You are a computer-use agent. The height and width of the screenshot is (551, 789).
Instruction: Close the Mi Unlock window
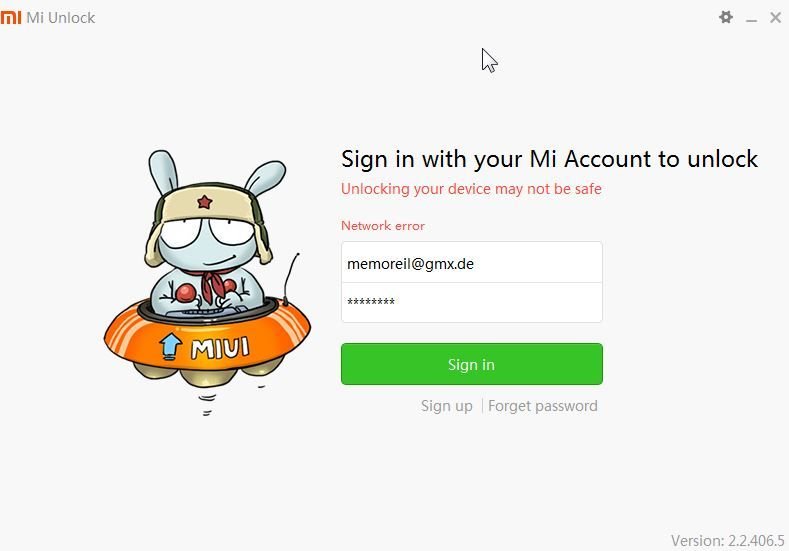click(x=775, y=17)
